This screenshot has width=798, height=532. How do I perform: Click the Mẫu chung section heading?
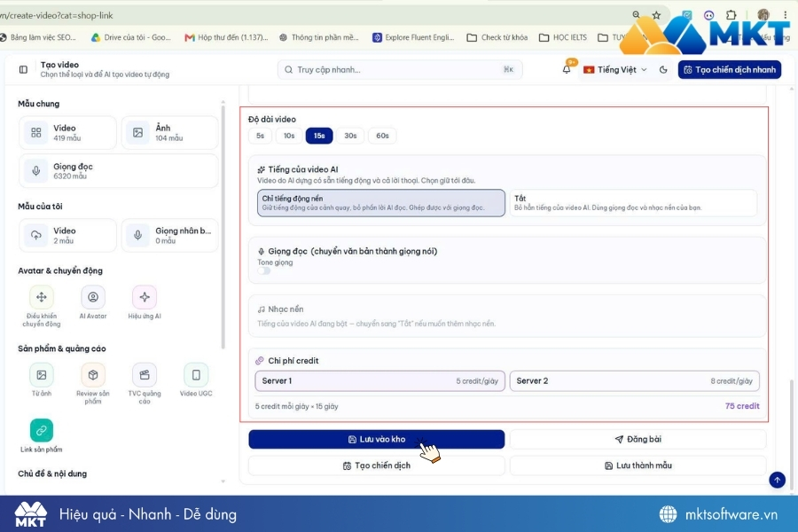point(39,104)
